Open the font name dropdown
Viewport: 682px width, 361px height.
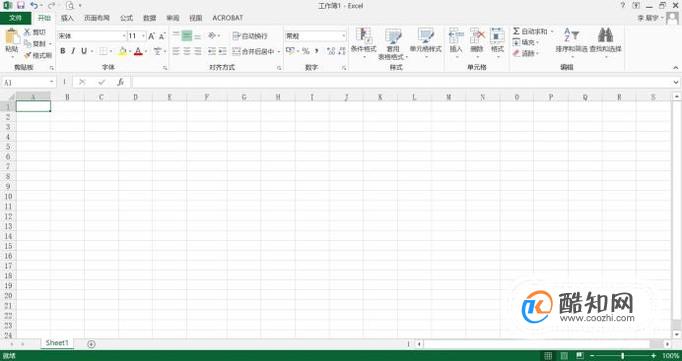[x=124, y=36]
